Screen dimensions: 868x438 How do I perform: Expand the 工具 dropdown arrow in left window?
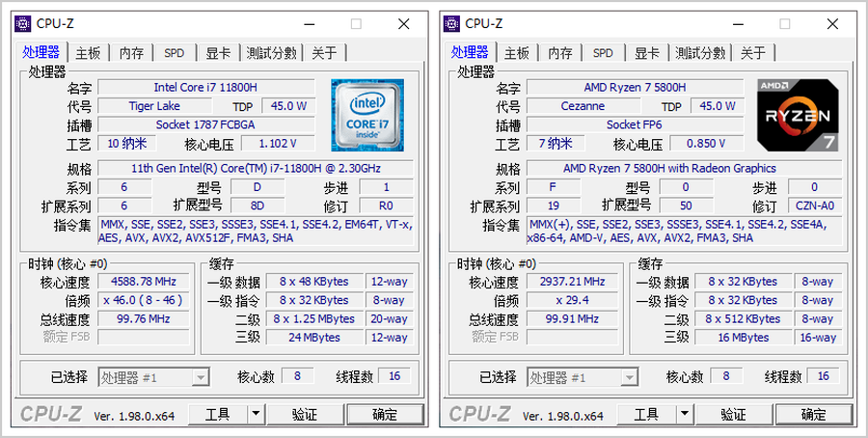pyautogui.click(x=256, y=414)
